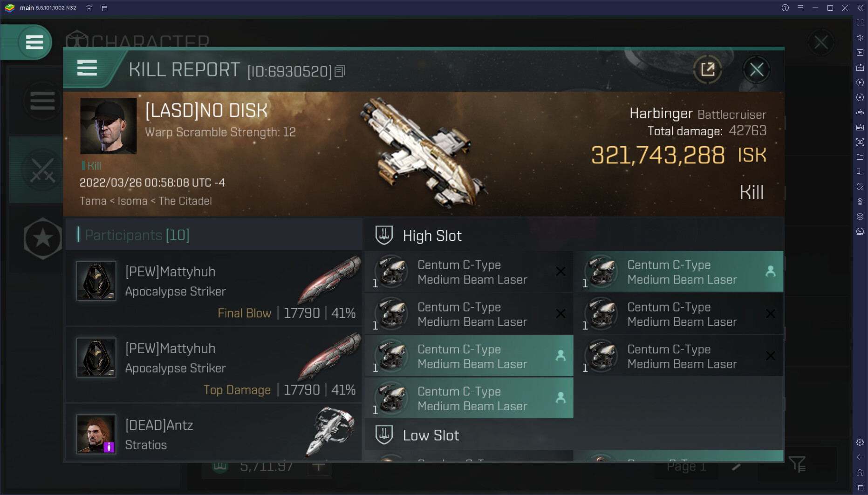
Task: Toggle BlueStacks fullscreen icon in sidebar
Action: (860, 23)
